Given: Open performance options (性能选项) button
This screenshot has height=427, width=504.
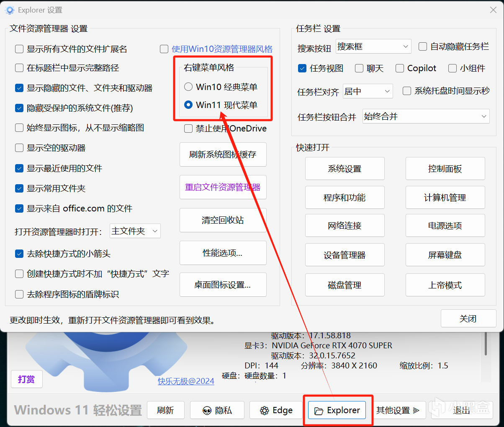Looking at the screenshot, I should coord(223,253).
